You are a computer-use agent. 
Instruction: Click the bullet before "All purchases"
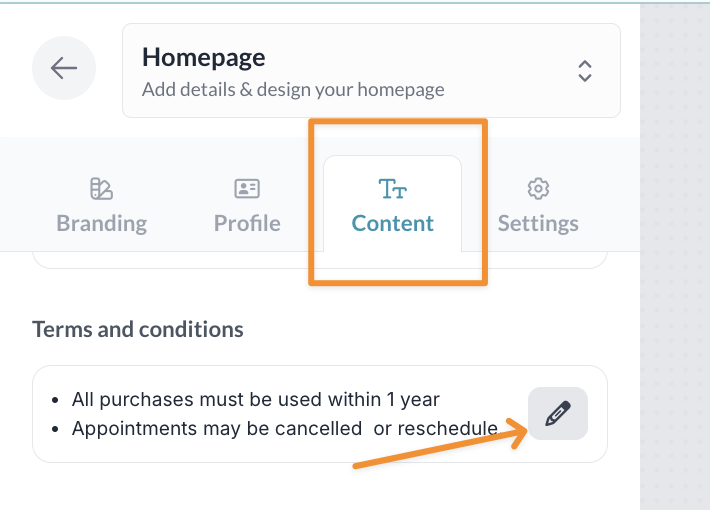[56, 400]
